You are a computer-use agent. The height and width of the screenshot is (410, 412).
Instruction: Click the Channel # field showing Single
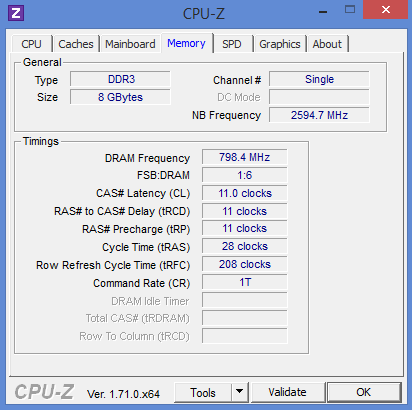[x=319, y=79]
